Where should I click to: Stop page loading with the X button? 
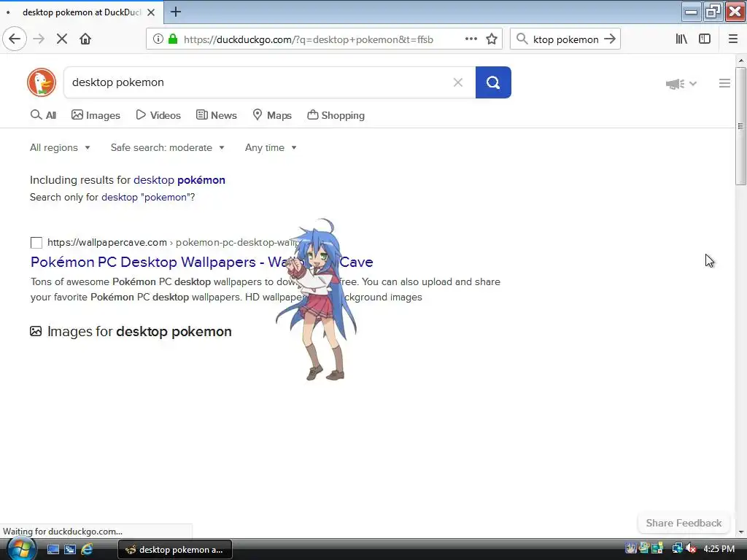point(62,39)
